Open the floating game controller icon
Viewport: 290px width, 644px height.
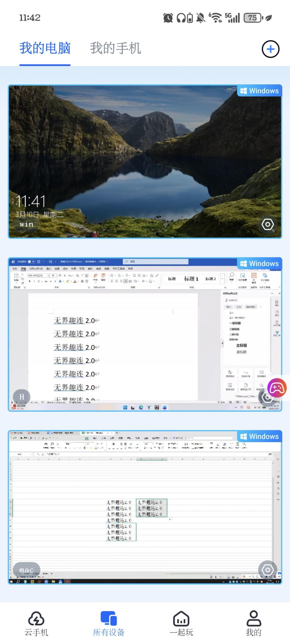coord(277,388)
